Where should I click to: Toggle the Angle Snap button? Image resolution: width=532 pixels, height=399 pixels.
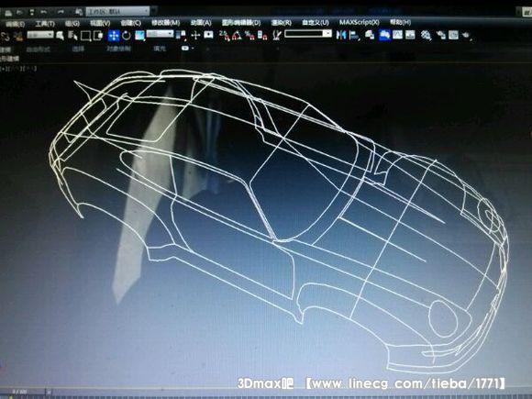[x=237, y=35]
